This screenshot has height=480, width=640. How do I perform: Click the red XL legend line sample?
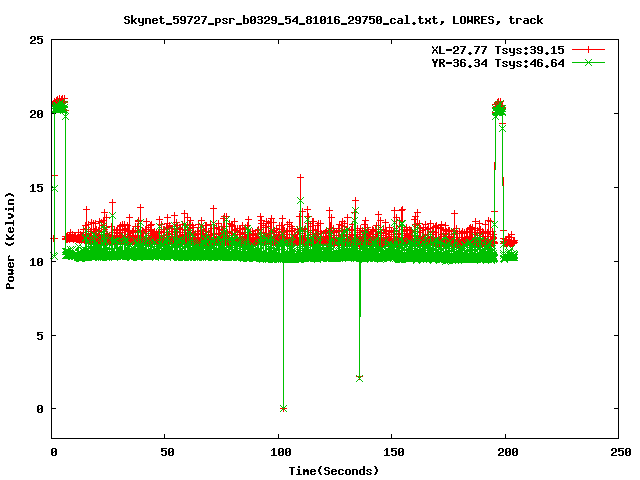click(x=588, y=50)
